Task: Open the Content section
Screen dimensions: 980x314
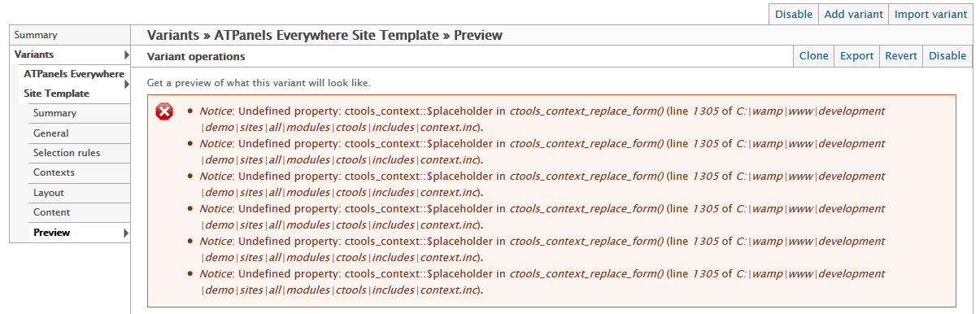Action: tap(80, 212)
